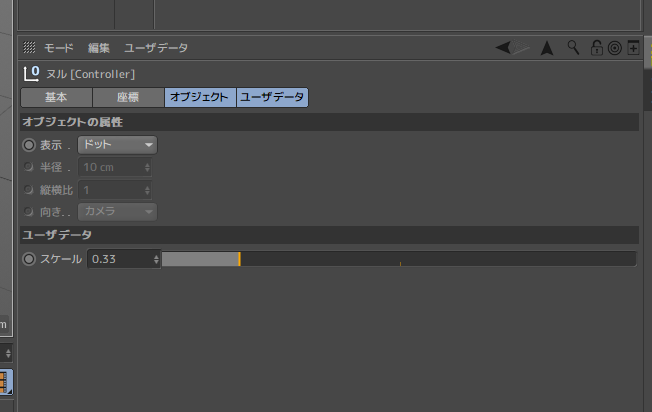Screen dimensions: 652x412
Task: Toggle the オブジェクト tab
Action: (x=200, y=97)
